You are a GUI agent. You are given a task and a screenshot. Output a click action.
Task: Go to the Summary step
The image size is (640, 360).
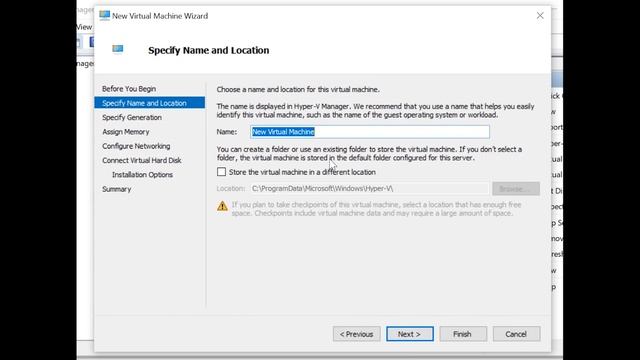(x=116, y=189)
